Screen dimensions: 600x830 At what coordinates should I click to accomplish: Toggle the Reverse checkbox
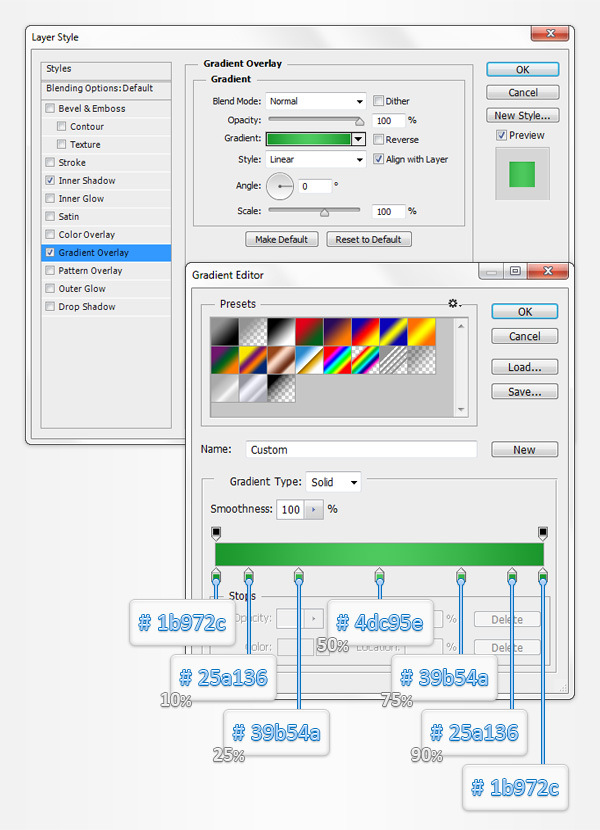[378, 140]
